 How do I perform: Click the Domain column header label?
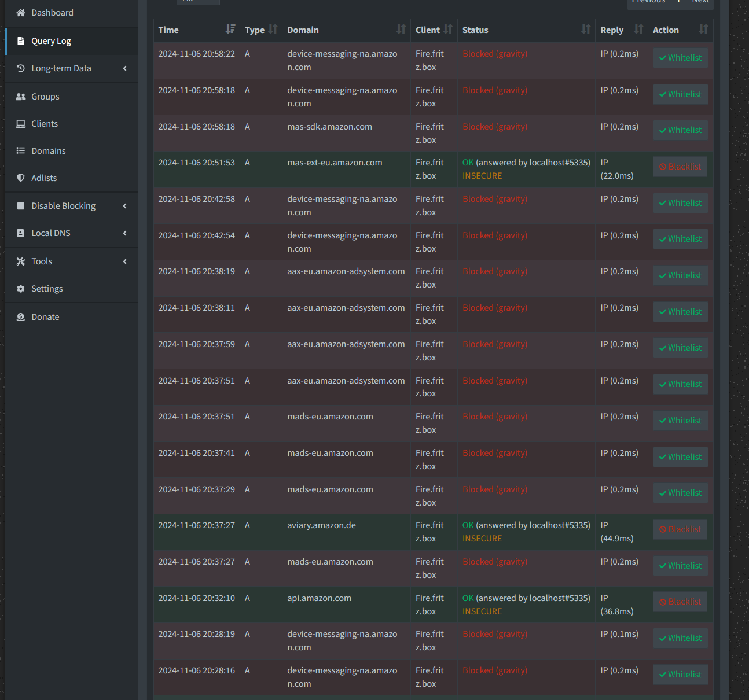coord(303,30)
